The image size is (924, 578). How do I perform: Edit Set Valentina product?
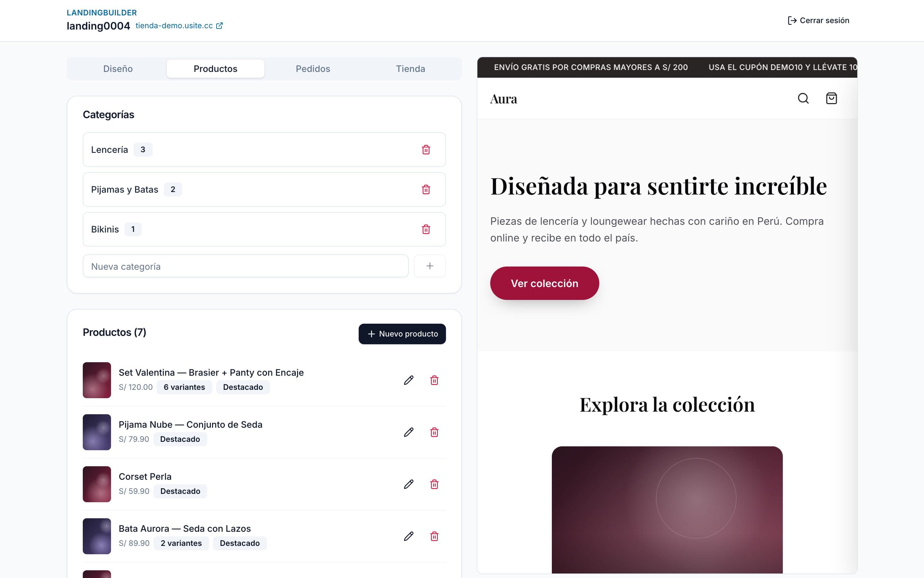point(408,380)
